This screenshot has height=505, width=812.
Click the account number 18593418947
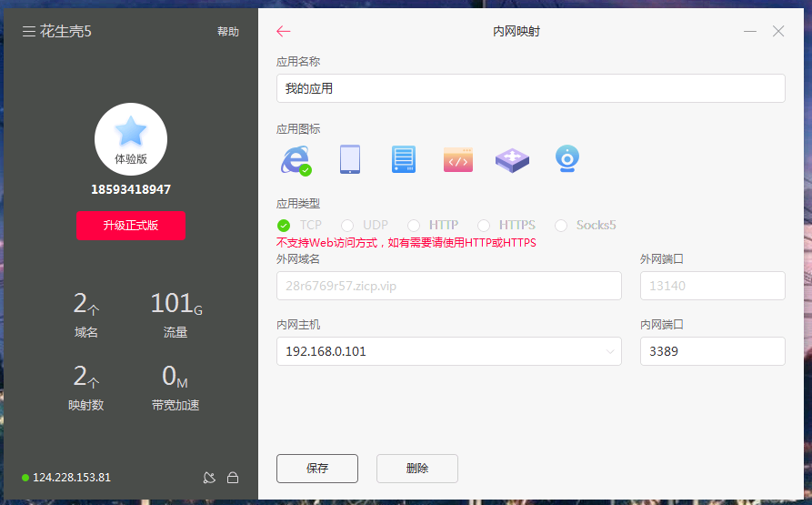pos(131,189)
